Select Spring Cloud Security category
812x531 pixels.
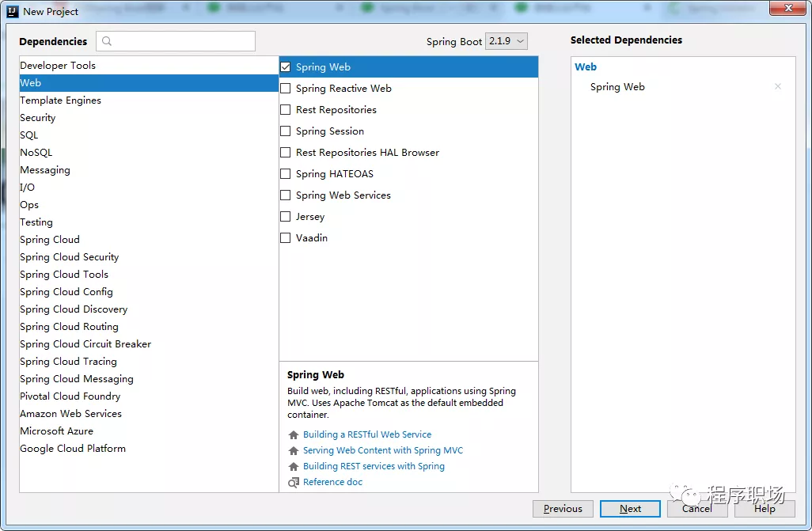point(149,257)
